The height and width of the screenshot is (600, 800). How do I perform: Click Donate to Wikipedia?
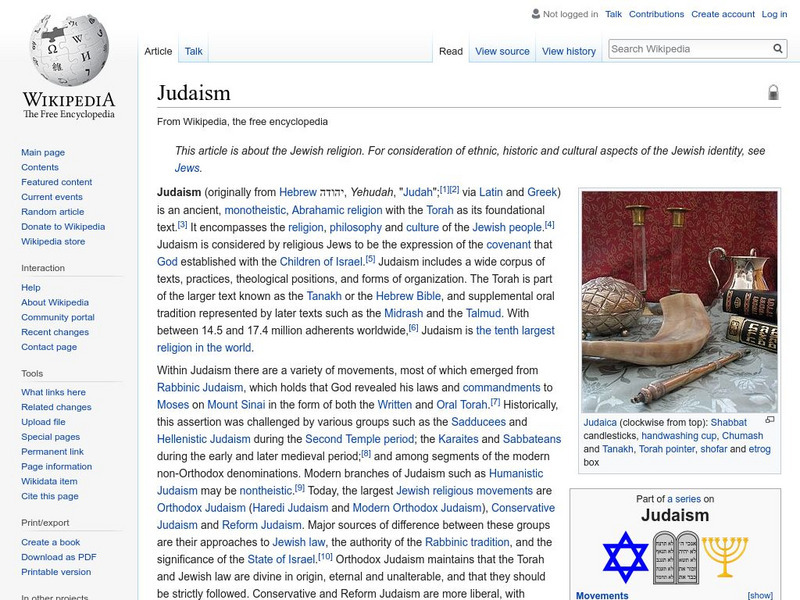[x=63, y=227]
